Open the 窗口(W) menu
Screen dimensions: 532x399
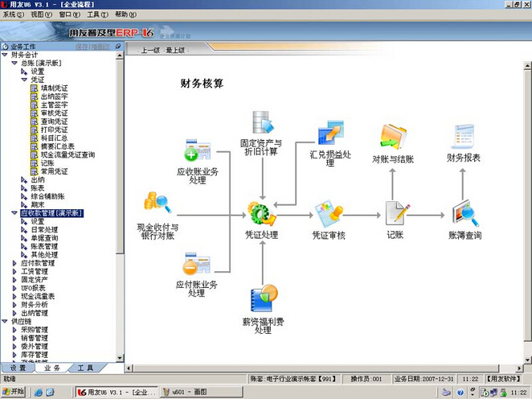click(x=70, y=14)
